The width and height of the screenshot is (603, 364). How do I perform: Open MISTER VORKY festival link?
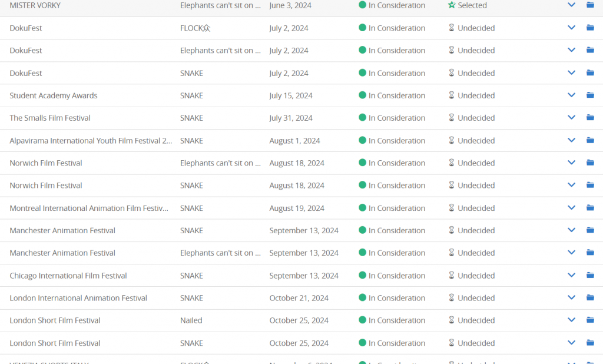click(x=35, y=5)
